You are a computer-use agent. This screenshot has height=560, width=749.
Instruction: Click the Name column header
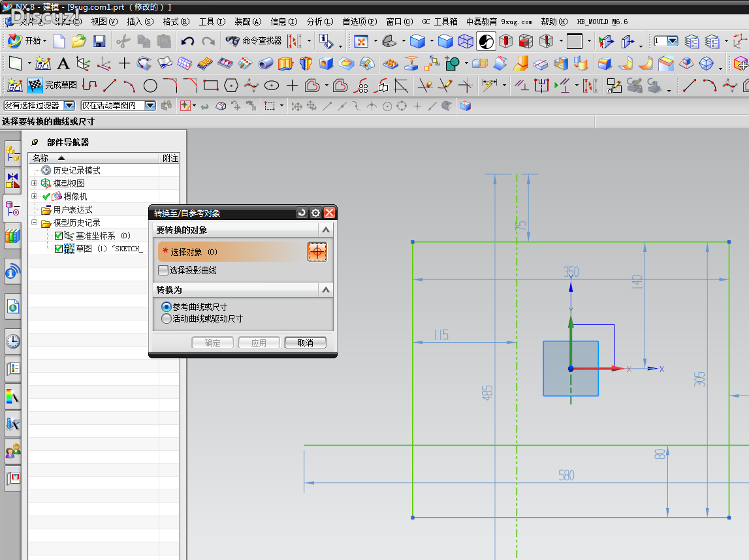[94, 158]
